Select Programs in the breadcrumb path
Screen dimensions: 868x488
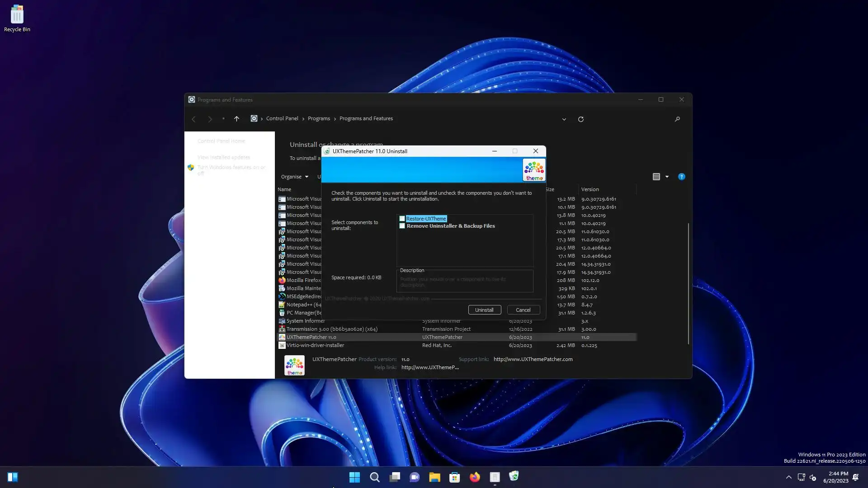pyautogui.click(x=319, y=118)
